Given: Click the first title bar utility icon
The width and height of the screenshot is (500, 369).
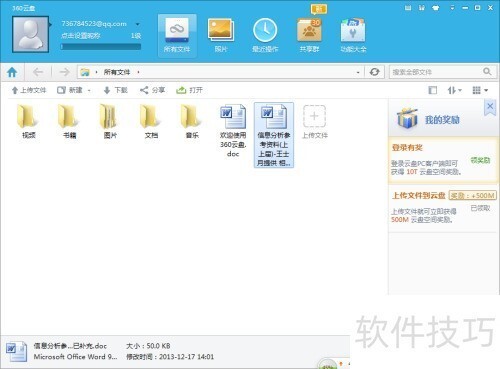Looking at the screenshot, I should (x=408, y=8).
